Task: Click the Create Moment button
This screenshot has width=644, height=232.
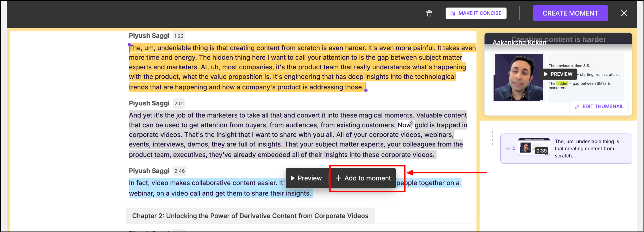Action: (x=570, y=13)
